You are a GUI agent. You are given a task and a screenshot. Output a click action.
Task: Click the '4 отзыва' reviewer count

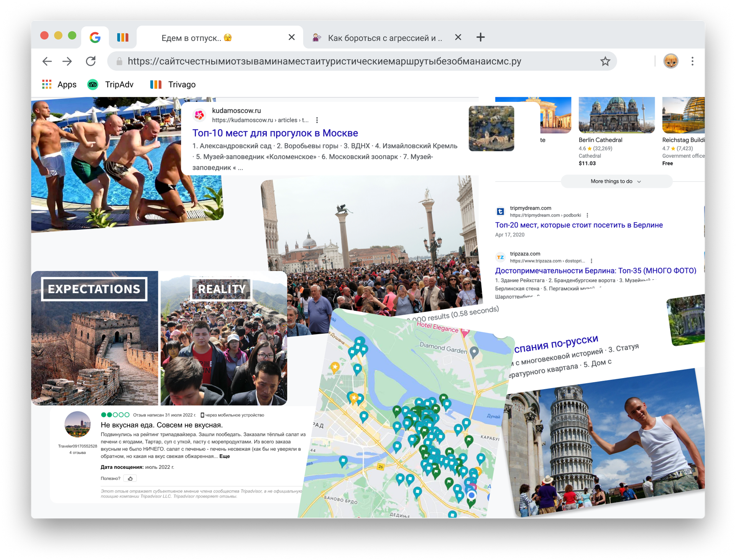click(x=77, y=453)
